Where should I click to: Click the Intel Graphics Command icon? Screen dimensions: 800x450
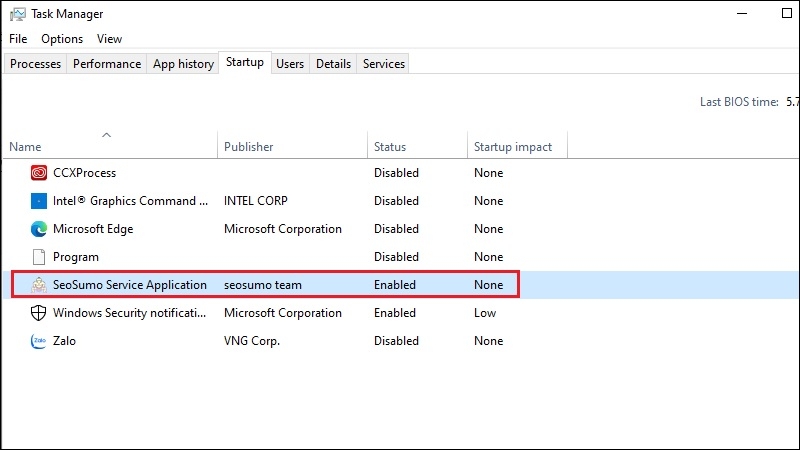[x=39, y=201]
